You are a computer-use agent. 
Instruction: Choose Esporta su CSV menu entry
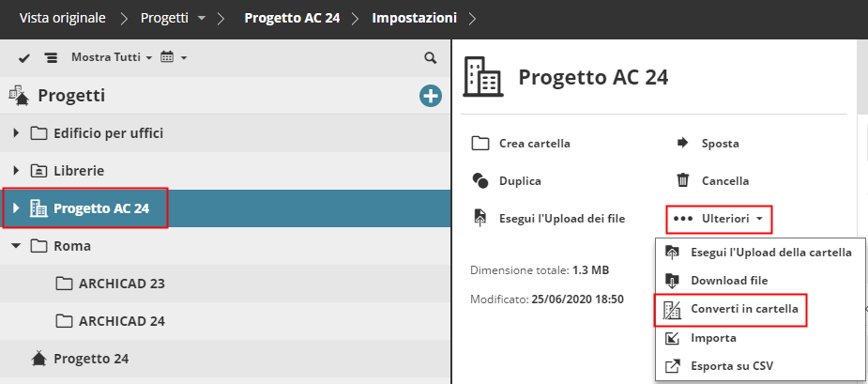(731, 365)
